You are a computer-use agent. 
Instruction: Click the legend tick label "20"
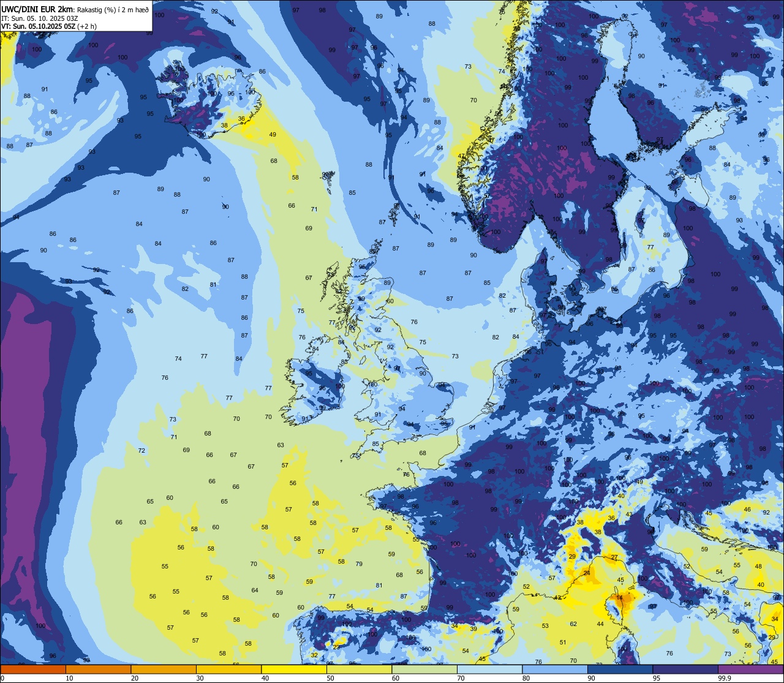pyautogui.click(x=135, y=678)
